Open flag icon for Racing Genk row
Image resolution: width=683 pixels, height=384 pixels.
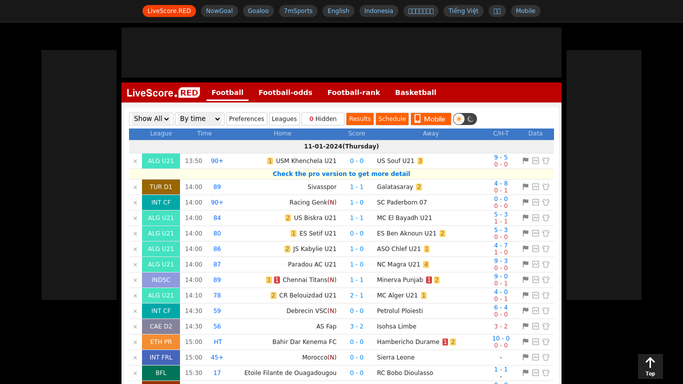[525, 202]
